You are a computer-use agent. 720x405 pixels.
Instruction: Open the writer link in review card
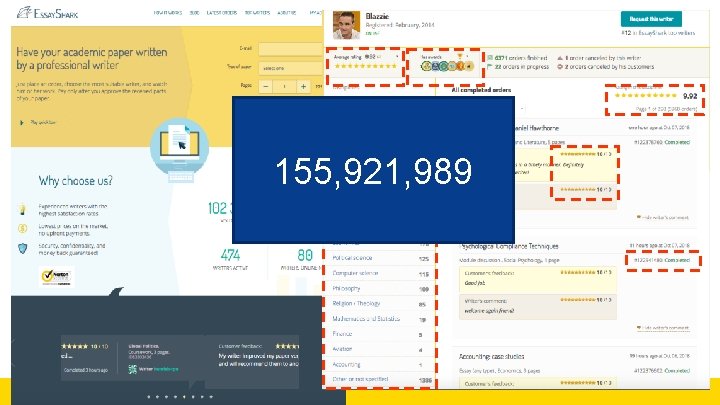(x=158, y=369)
